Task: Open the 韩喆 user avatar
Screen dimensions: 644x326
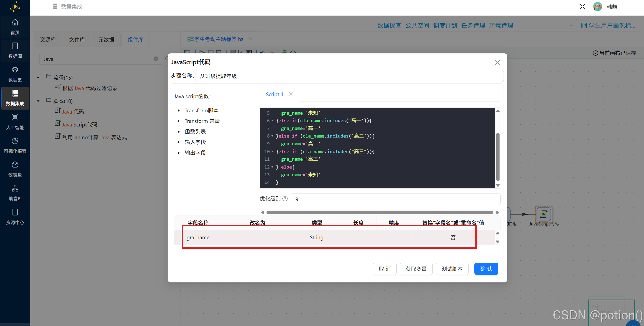Action: (597, 7)
